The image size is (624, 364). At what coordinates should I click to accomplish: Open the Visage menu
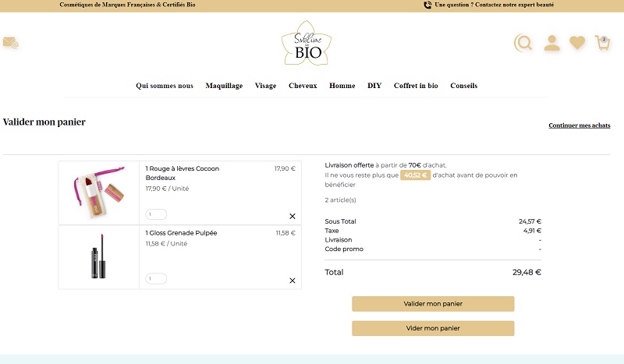click(x=265, y=86)
